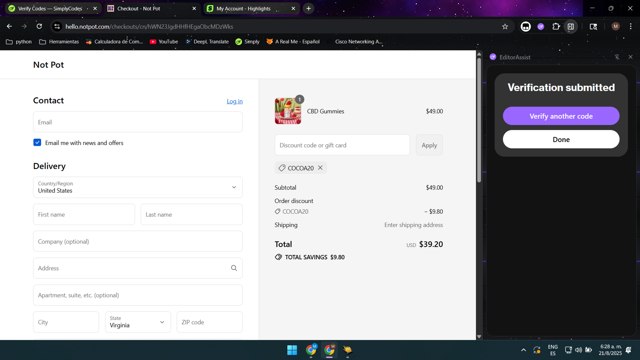Click the browser forward arrow
This screenshot has height=360, width=640.
(24, 27)
